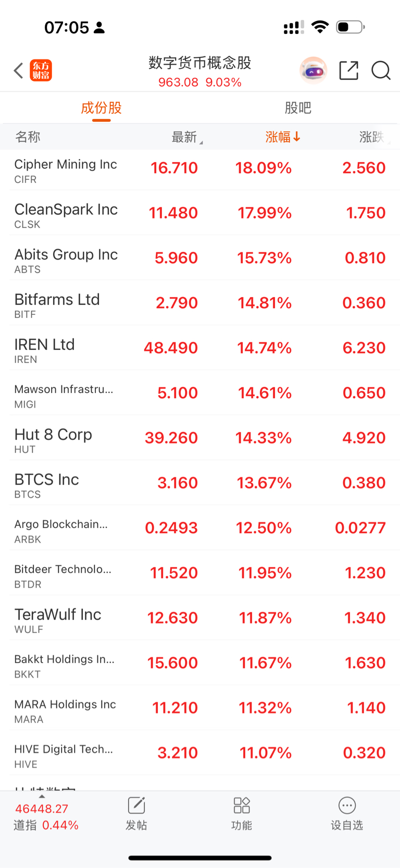Tap the share export icon

click(348, 70)
